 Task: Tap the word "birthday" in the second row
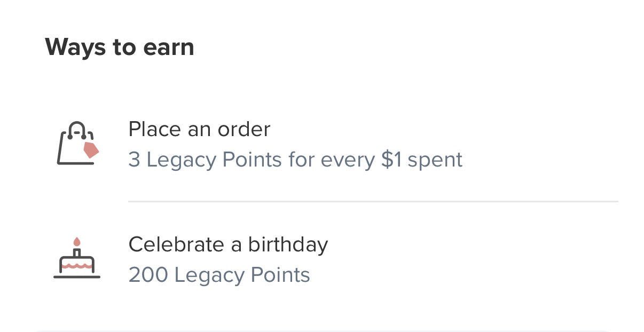288,244
